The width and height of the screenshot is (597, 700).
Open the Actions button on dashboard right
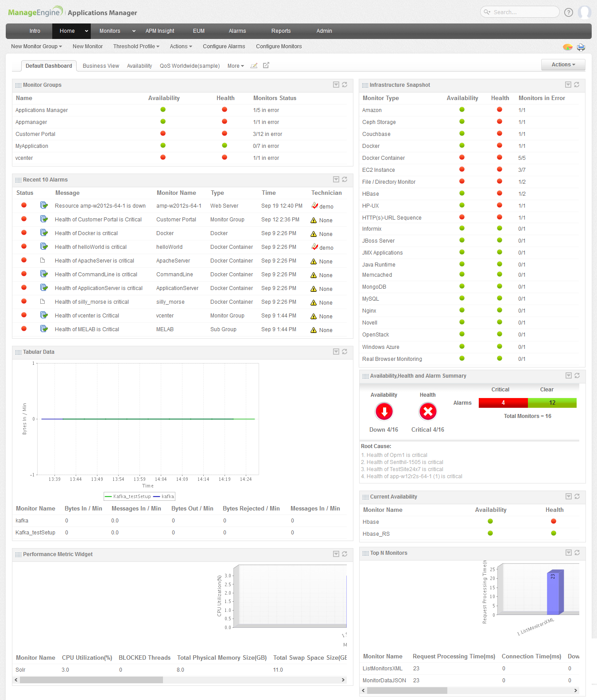563,65
